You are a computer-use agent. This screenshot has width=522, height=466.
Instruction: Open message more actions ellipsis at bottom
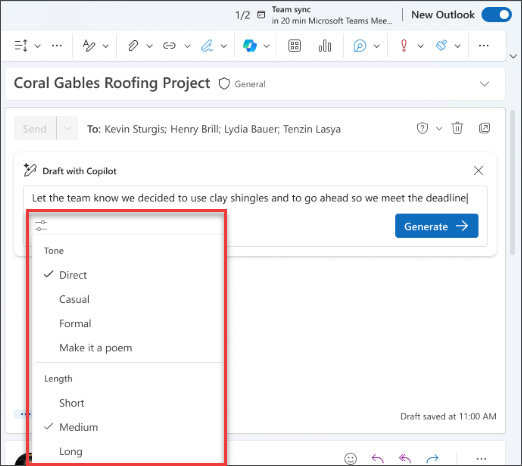click(481, 459)
